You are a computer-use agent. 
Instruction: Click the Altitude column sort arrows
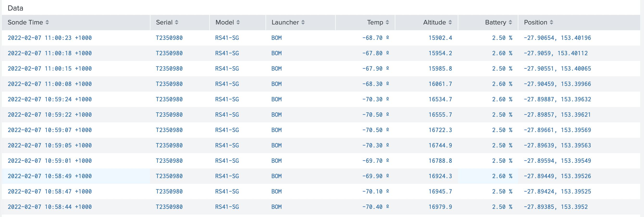point(450,23)
